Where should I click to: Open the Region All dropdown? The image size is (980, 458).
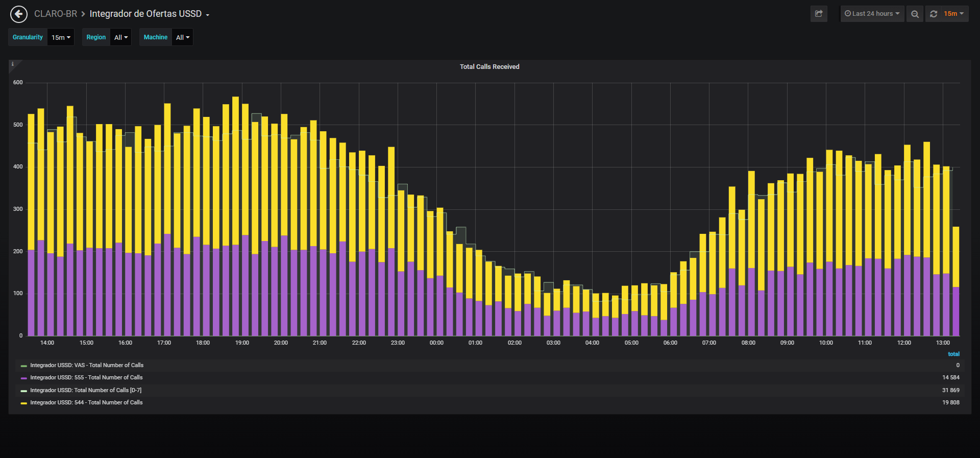click(x=121, y=37)
